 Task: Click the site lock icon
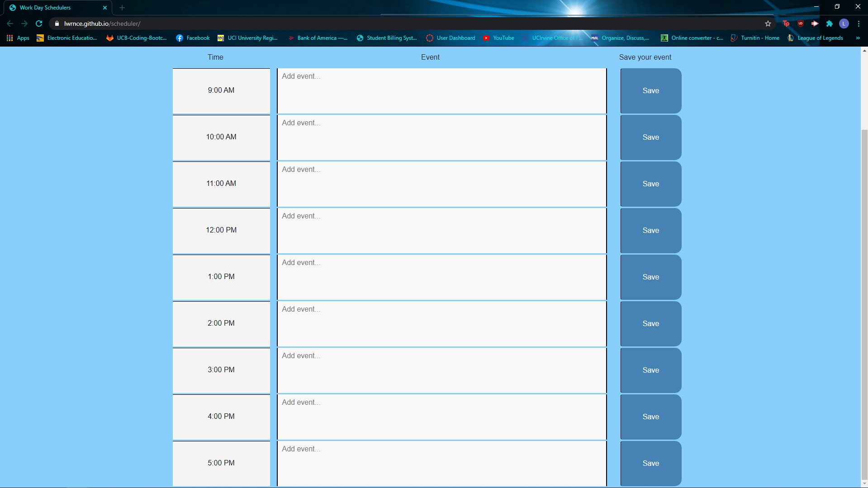57,24
